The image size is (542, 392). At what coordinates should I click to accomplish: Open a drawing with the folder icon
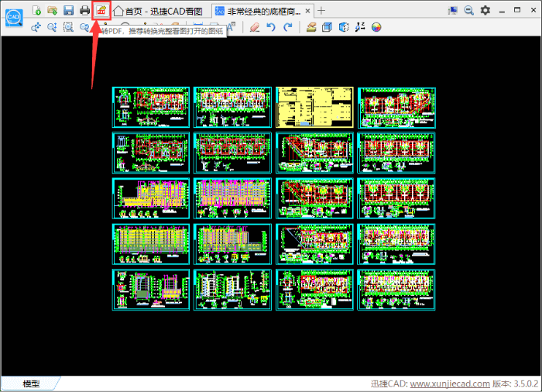tap(52, 10)
